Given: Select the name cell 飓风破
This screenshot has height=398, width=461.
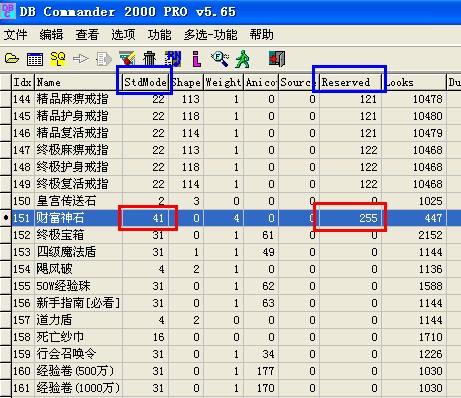Looking at the screenshot, I should click(x=78, y=269).
